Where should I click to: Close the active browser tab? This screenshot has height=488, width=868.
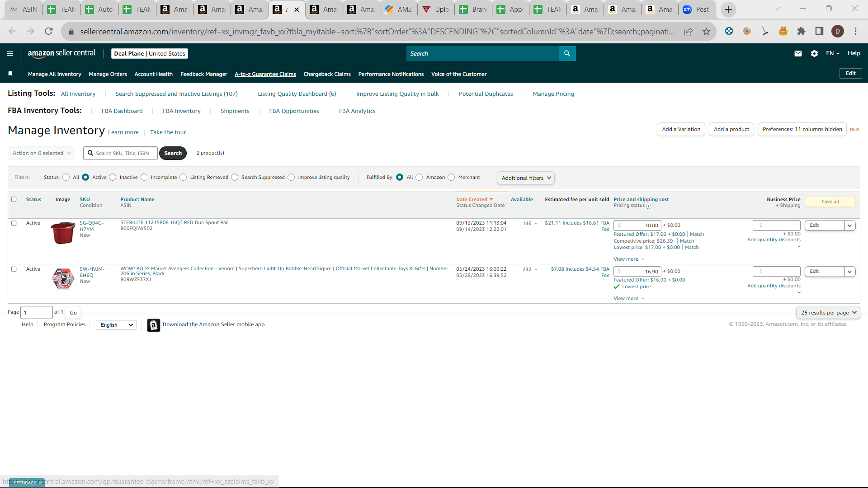click(297, 9)
